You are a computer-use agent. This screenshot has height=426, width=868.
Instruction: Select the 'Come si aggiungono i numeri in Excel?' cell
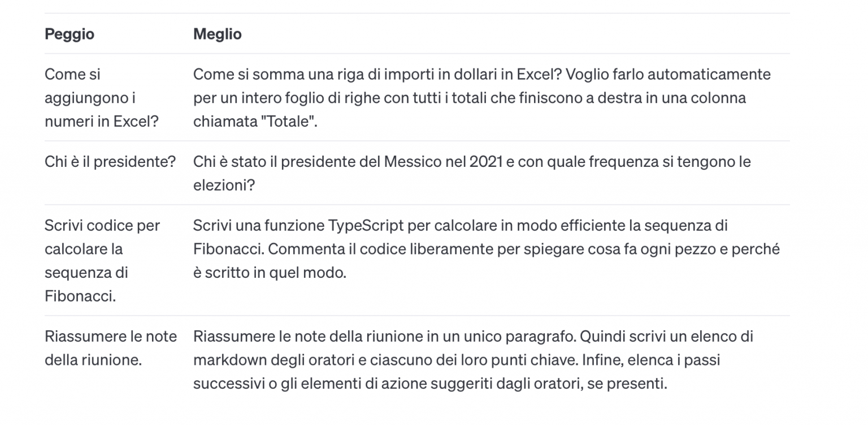pyautogui.click(x=102, y=98)
